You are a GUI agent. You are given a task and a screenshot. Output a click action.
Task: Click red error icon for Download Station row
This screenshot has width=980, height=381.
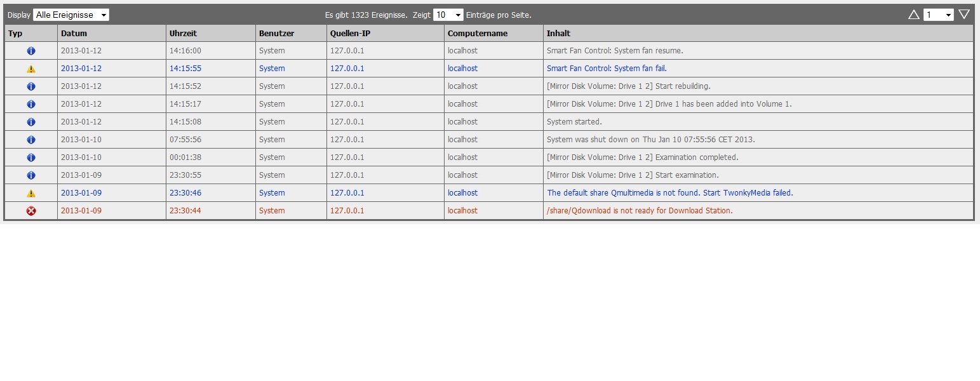(x=31, y=211)
